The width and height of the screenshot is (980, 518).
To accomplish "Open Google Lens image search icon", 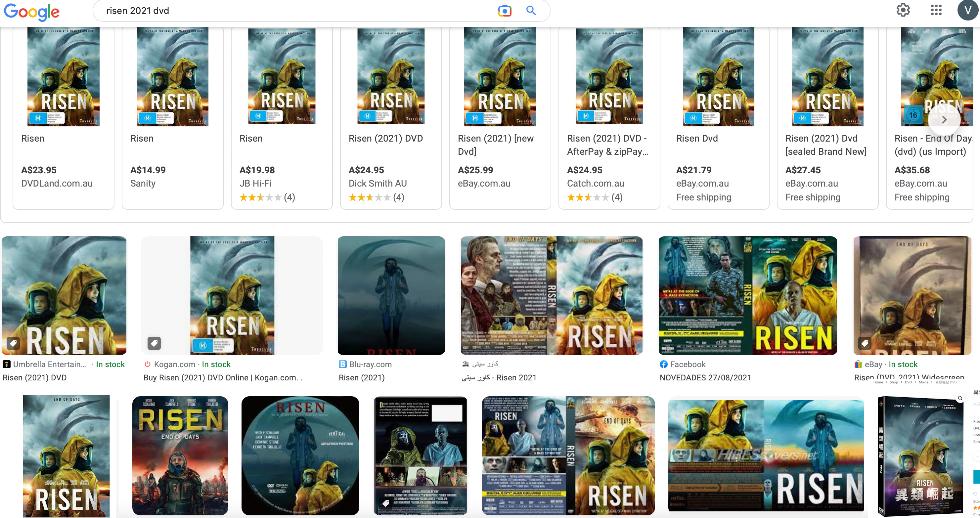I will [x=505, y=11].
